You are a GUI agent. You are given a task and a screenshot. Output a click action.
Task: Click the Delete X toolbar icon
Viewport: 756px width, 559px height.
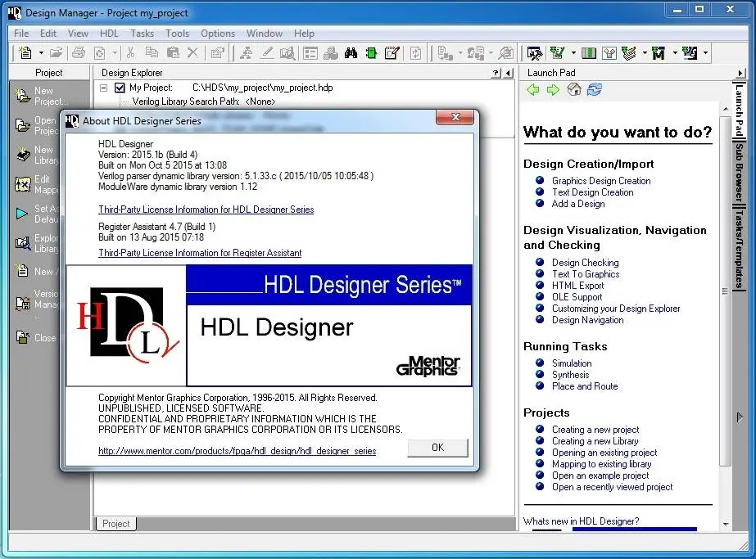click(x=192, y=52)
